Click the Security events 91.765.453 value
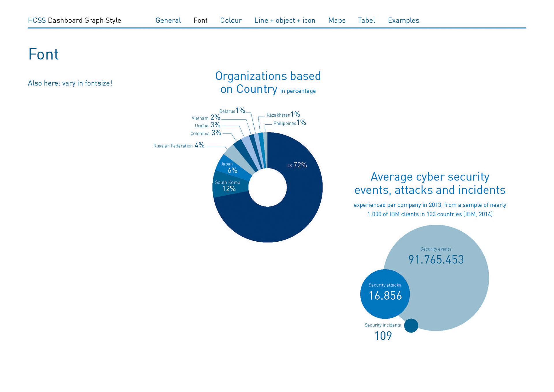 [x=436, y=260]
